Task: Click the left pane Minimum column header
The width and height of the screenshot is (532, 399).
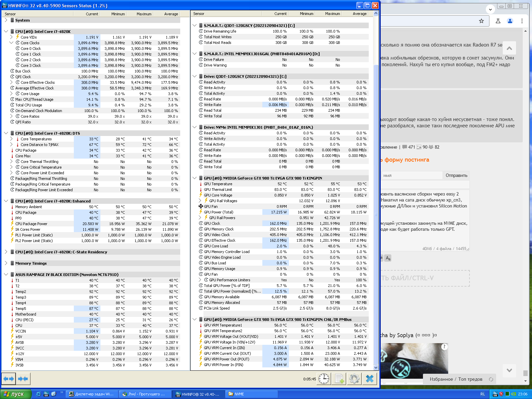Action: (114, 14)
